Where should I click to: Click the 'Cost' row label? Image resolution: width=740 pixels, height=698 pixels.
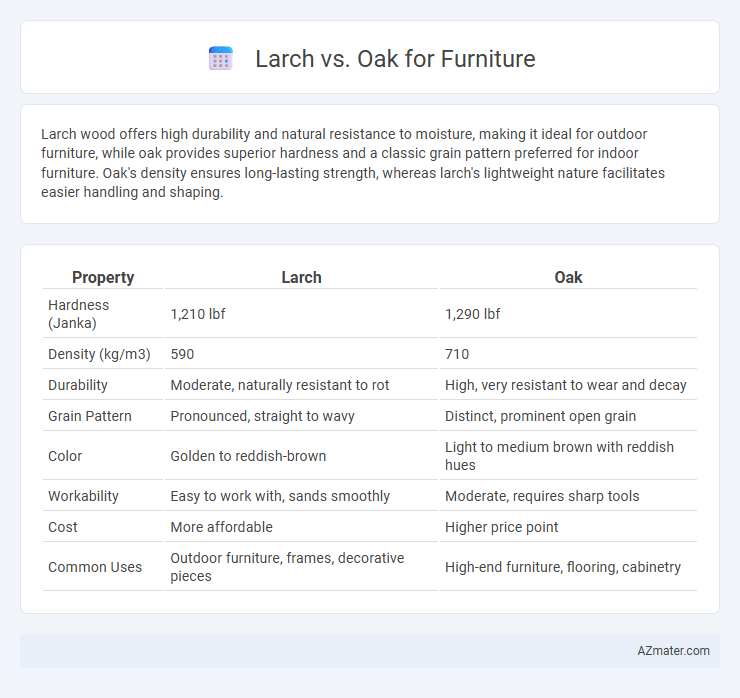tap(63, 527)
